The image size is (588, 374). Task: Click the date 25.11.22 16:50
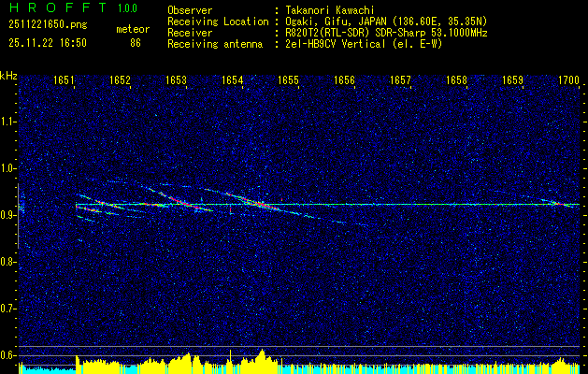click(x=48, y=43)
